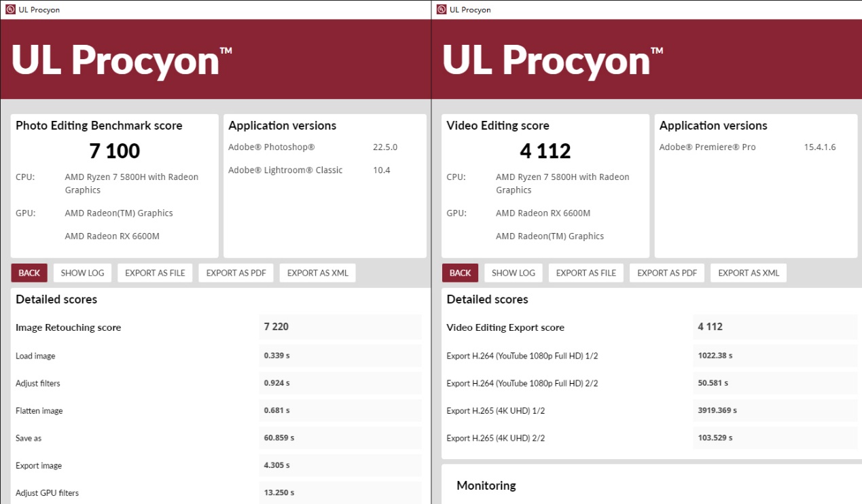
Task: Click the H.265 4K UHD 1/2 export time
Action: 717,410
